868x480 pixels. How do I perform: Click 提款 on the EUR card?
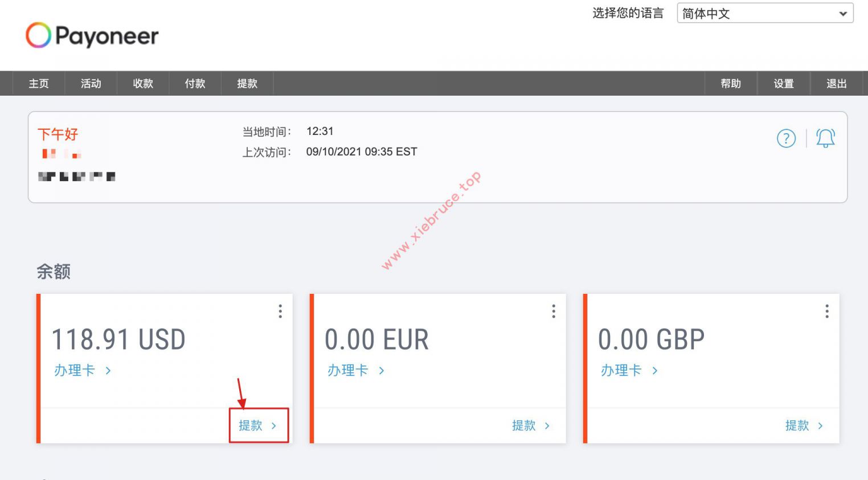[531, 425]
